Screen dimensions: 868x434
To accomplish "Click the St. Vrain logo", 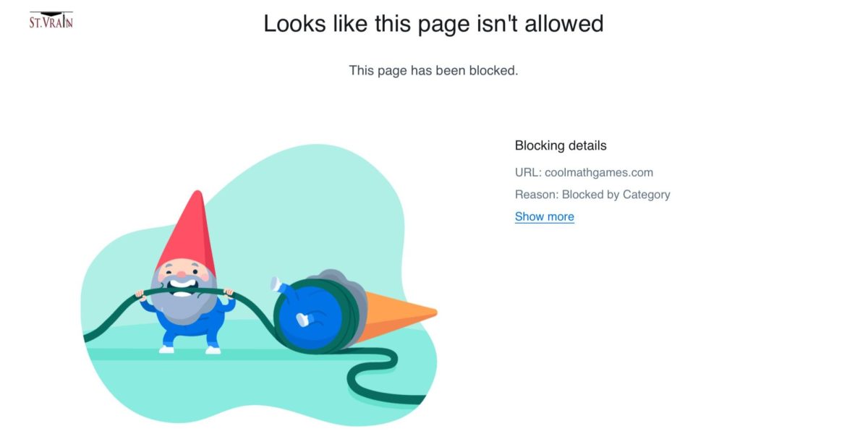I will (51, 20).
